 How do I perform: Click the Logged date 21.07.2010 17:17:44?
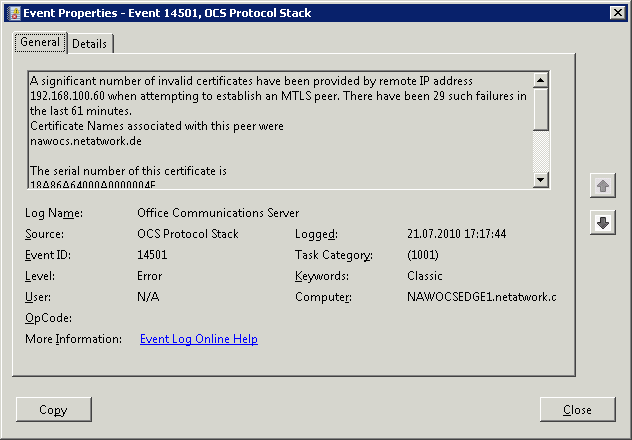click(x=457, y=234)
